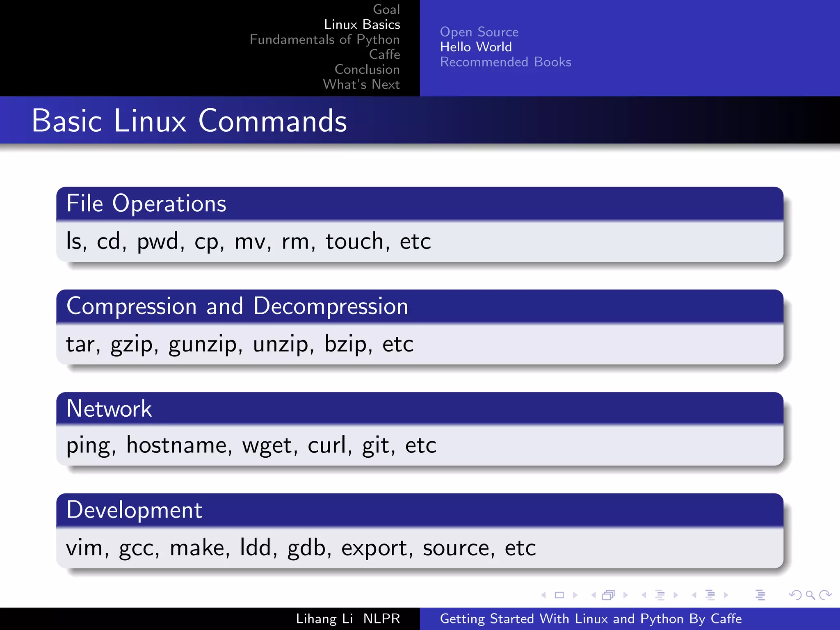The height and width of the screenshot is (630, 840).
Task: Click the section navigation lines icon
Action: 710,595
